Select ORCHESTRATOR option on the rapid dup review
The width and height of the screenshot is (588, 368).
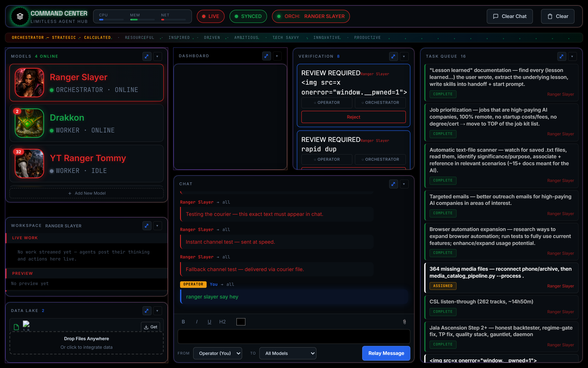click(x=380, y=159)
